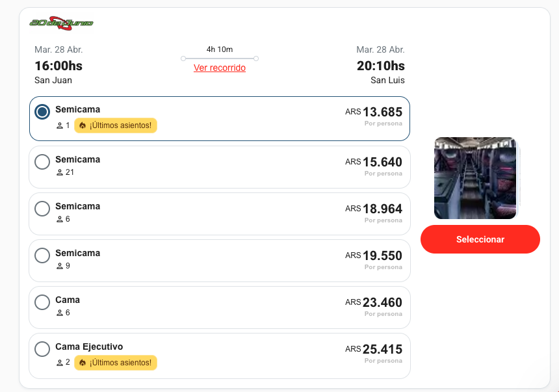Screen dimensions: 559x392
Task: Open the Ver recorrido route link
Action: click(x=220, y=68)
